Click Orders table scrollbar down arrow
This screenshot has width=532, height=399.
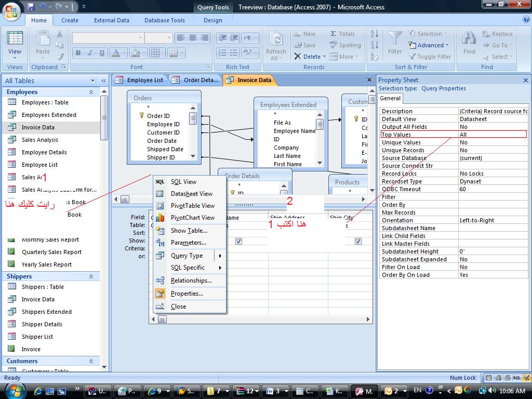point(193,156)
